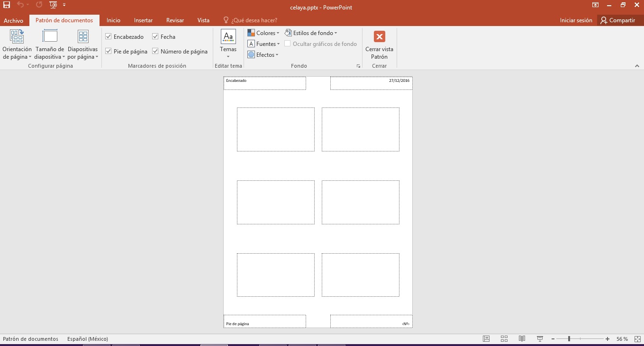Image resolution: width=644 pixels, height=346 pixels.
Task: Toggle the Fecha checkbox
Action: (x=155, y=36)
